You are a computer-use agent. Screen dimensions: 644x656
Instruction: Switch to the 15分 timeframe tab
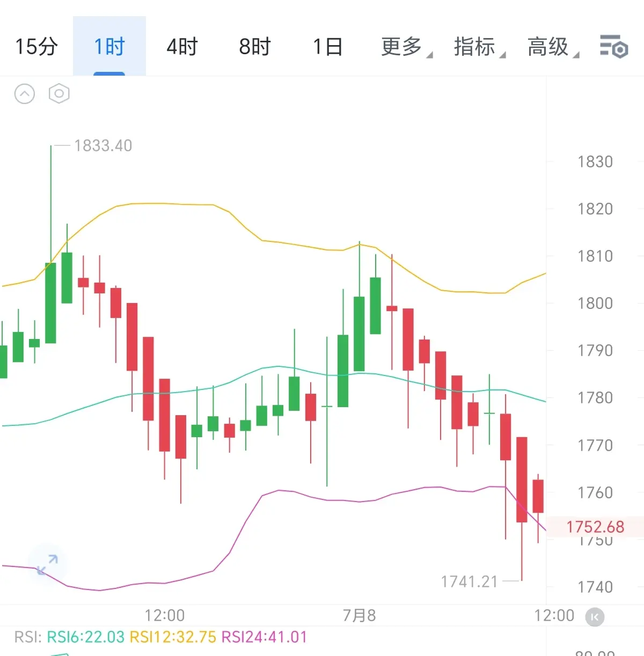click(x=36, y=47)
